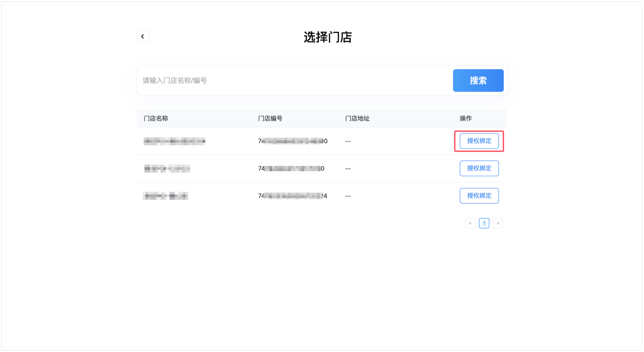Click the store number in the first row
Screen dimensions: 644x352
click(293, 141)
